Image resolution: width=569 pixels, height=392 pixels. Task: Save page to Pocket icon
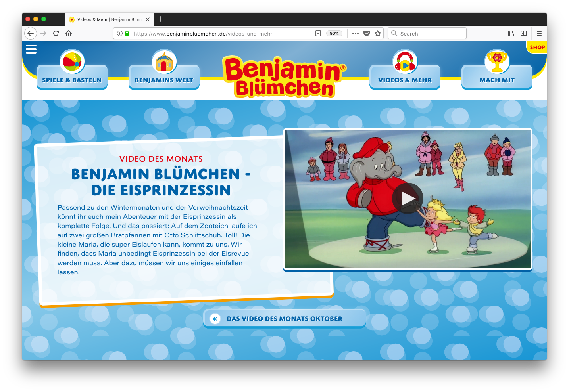click(367, 34)
